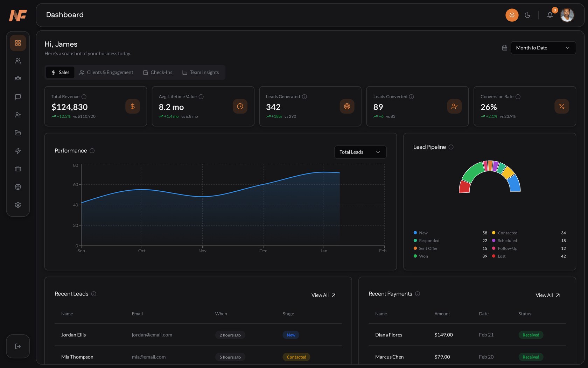Click the Contacted stage badge for Mia Thompson
This screenshot has height=368, width=588.
296,357
